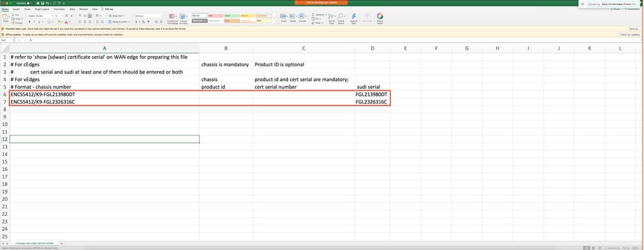Click the Save icon in title bar
Screen dimensions: 644x250
coord(43,3)
